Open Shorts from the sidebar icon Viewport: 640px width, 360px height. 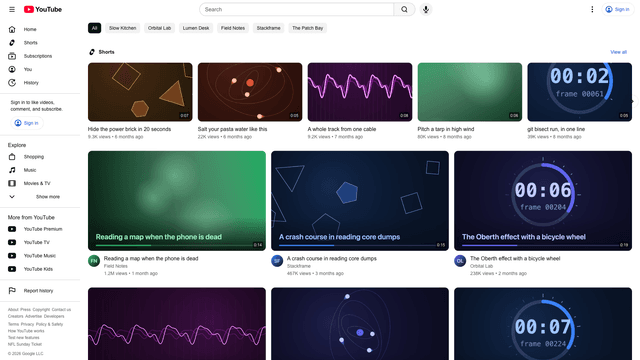(x=12, y=43)
